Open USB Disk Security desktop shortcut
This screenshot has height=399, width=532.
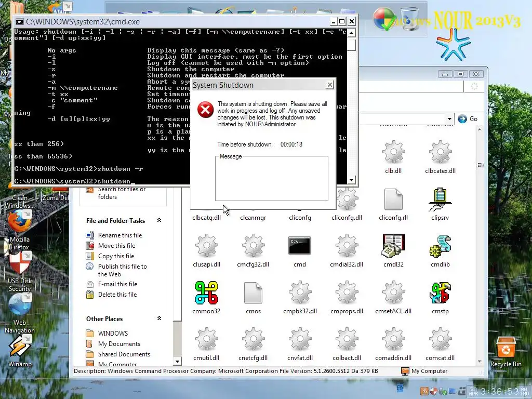[19, 271]
